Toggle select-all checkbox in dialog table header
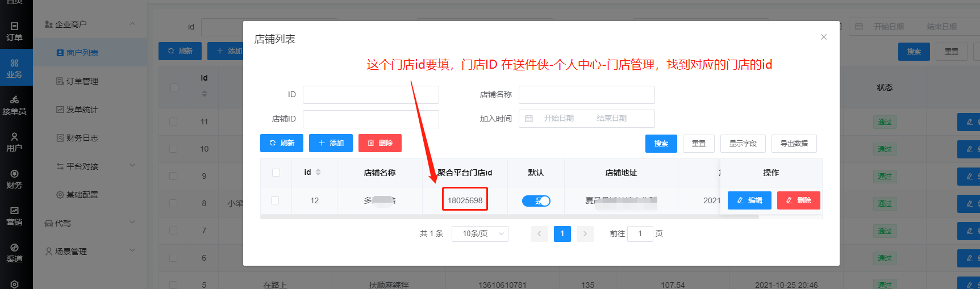 [x=276, y=173]
